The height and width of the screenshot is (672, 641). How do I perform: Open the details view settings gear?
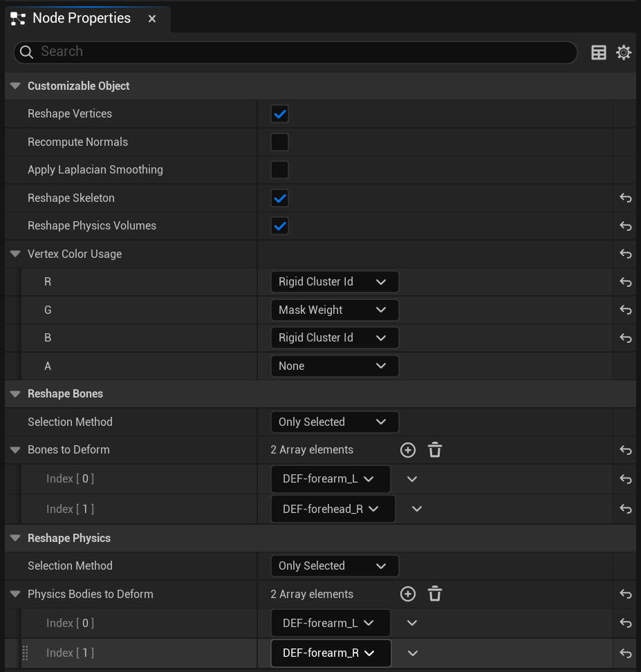coord(624,53)
